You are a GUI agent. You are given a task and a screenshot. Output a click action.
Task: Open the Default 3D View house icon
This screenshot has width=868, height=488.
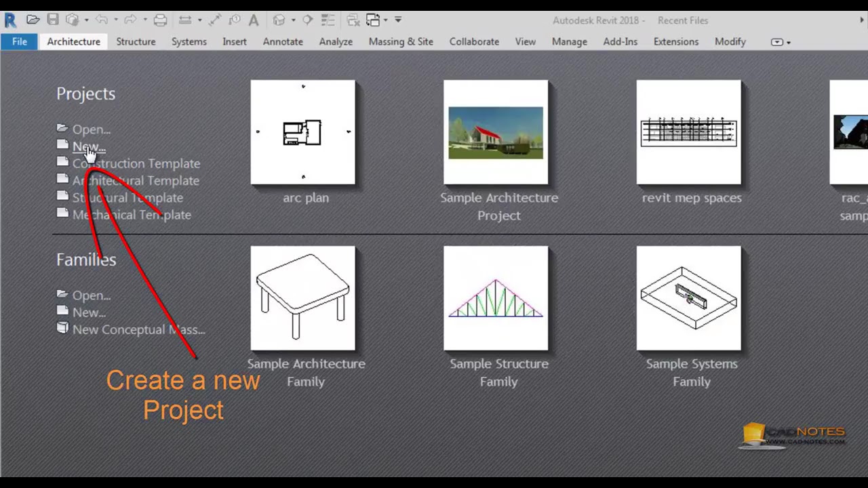279,20
